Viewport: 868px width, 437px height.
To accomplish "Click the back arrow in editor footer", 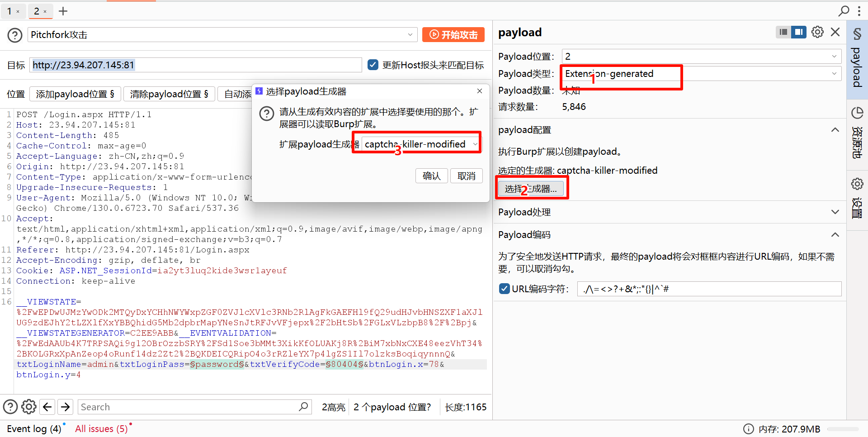I will coord(47,407).
